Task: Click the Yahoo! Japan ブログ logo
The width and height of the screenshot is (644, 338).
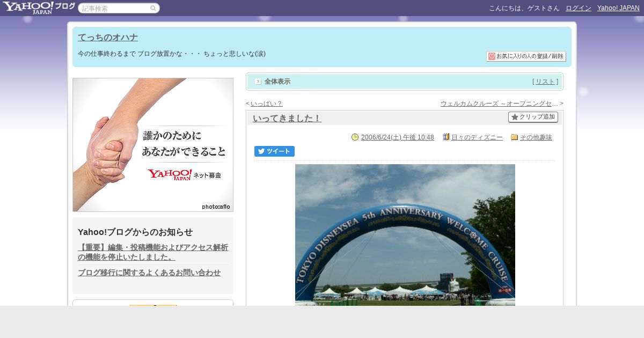Action: point(39,8)
